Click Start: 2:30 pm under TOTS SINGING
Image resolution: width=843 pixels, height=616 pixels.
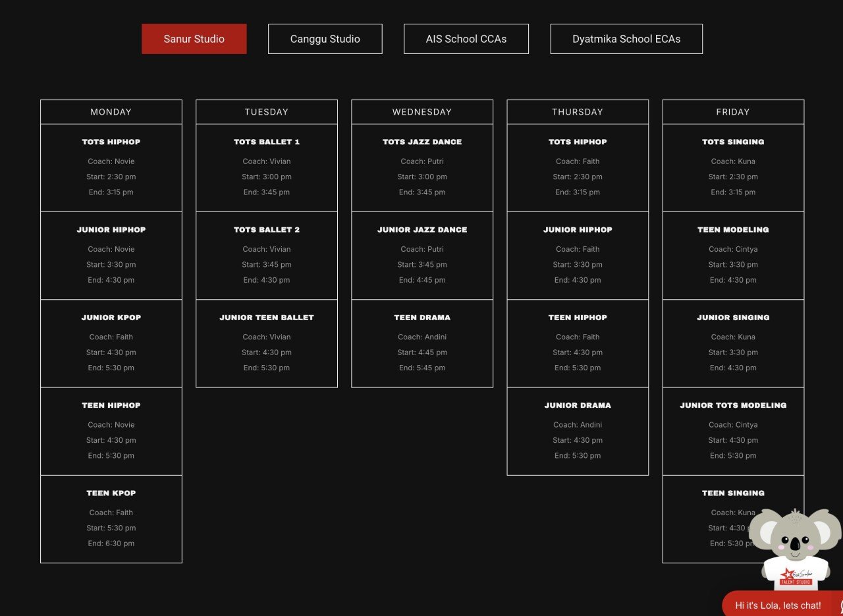733,177
